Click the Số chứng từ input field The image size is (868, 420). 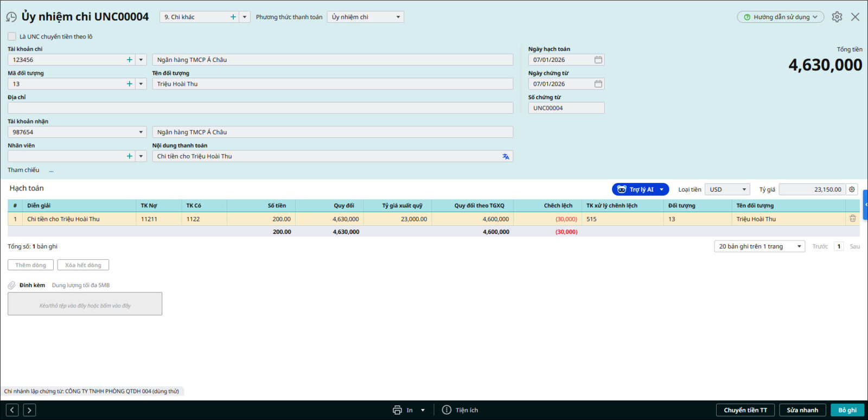click(x=566, y=108)
